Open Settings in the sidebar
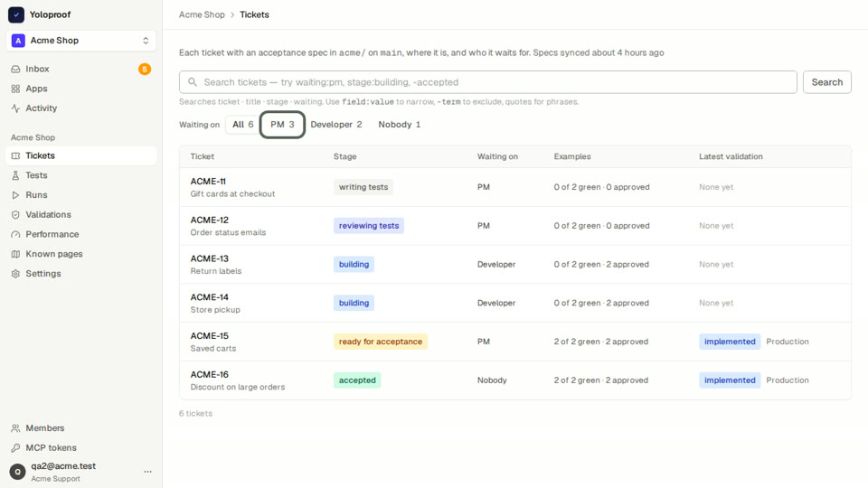This screenshot has height=488, width=868. click(80, 274)
